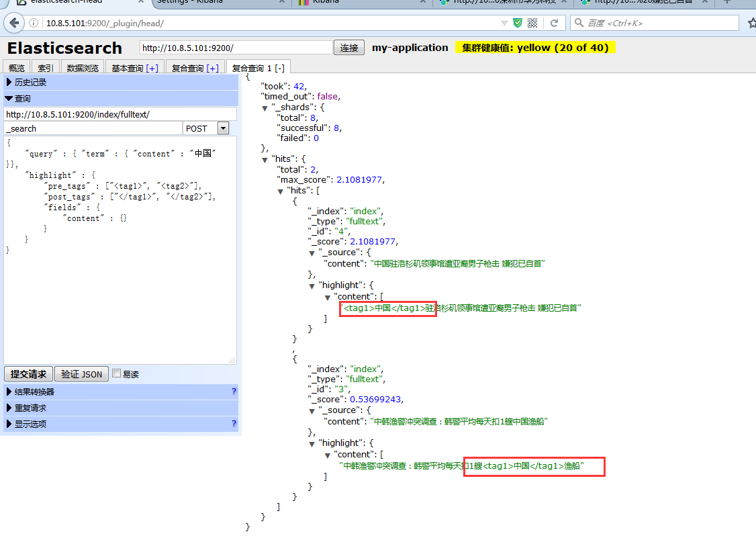The height and width of the screenshot is (542, 756).
Task: Focus the query base URL field
Action: [x=121, y=114]
